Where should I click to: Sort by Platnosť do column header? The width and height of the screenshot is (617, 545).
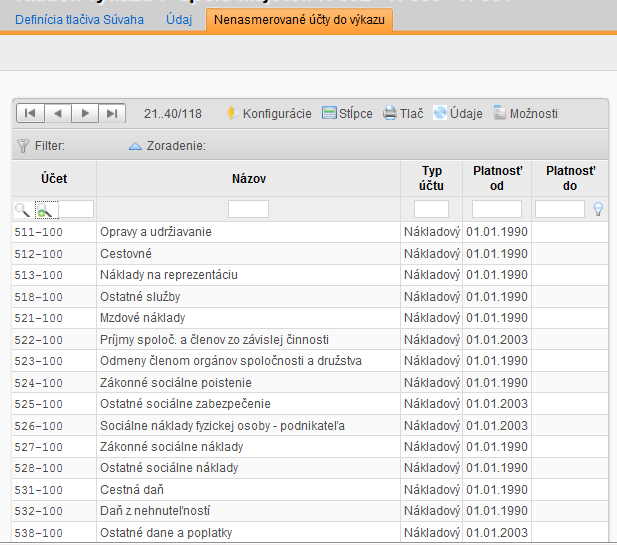pos(570,178)
